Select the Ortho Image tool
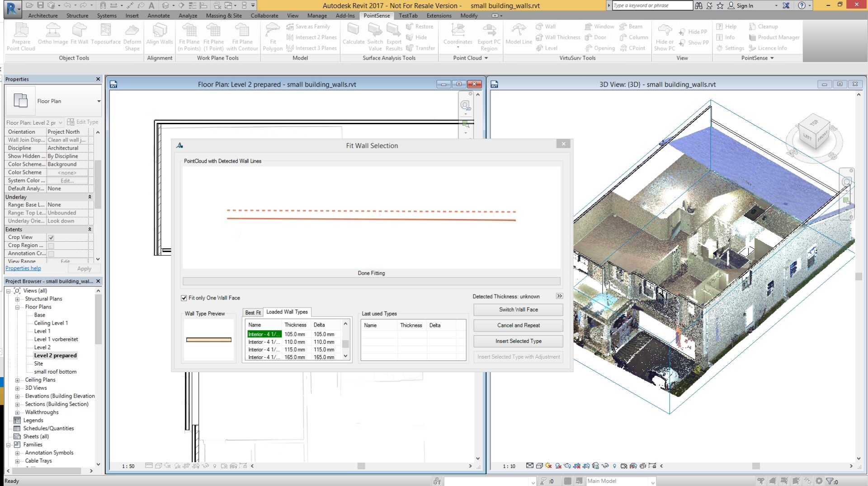The width and height of the screenshot is (868, 486). click(x=53, y=34)
